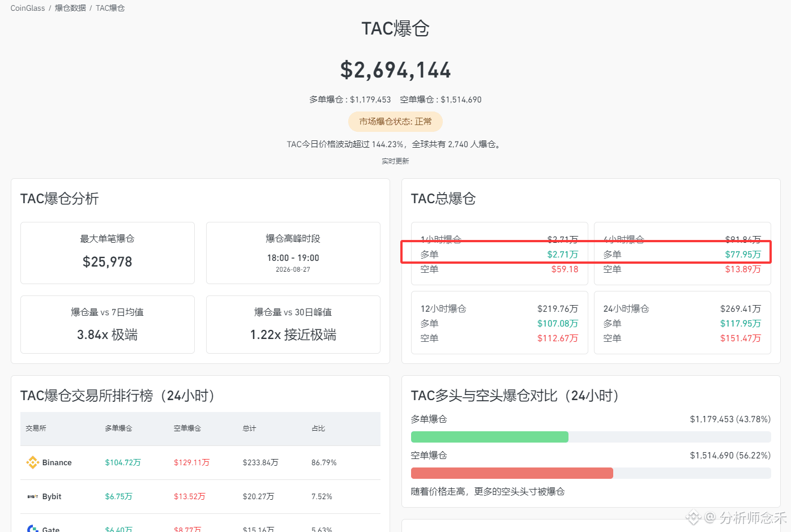Image resolution: width=791 pixels, height=532 pixels.
Task: Click Binance long liquidation $104.72万
Action: [x=123, y=462]
